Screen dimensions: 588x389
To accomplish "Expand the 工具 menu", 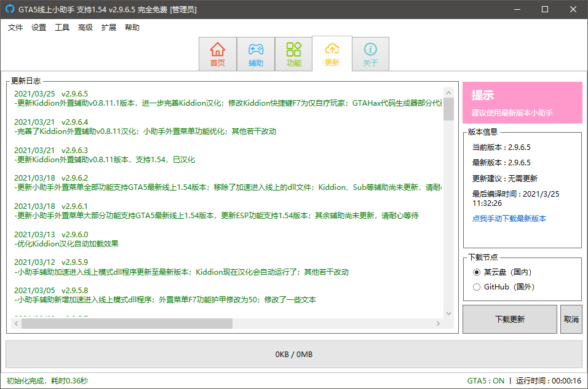I will (62, 28).
